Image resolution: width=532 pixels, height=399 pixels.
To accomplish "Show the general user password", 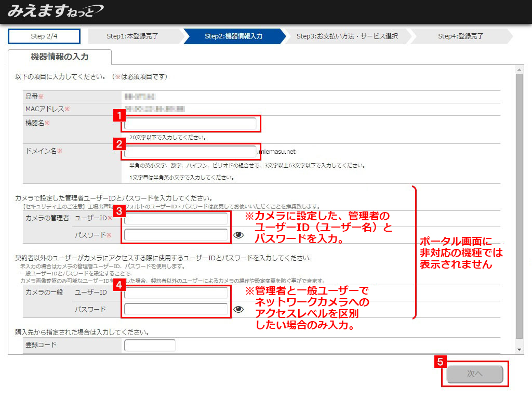I will tap(238, 309).
